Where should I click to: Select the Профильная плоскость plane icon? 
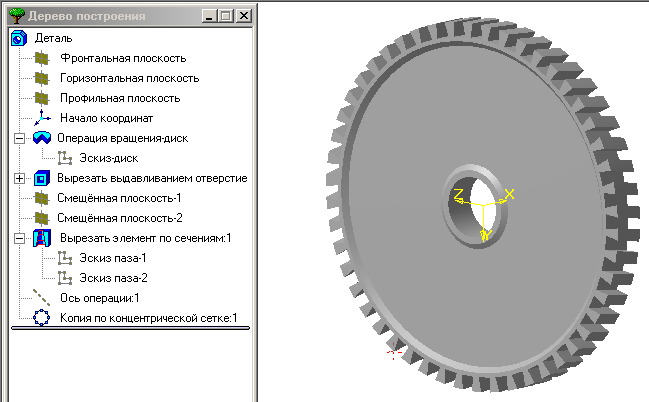pos(41,98)
